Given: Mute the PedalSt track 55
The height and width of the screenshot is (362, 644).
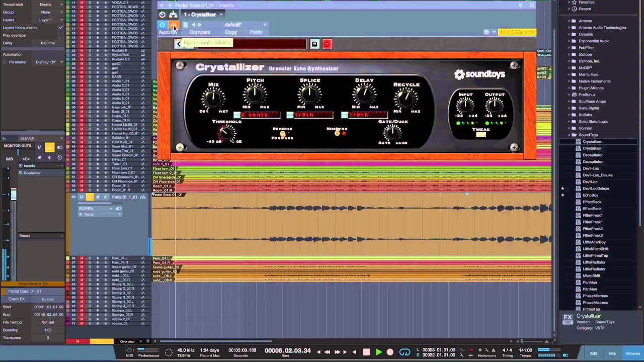Looking at the screenshot, I should 82,197.
